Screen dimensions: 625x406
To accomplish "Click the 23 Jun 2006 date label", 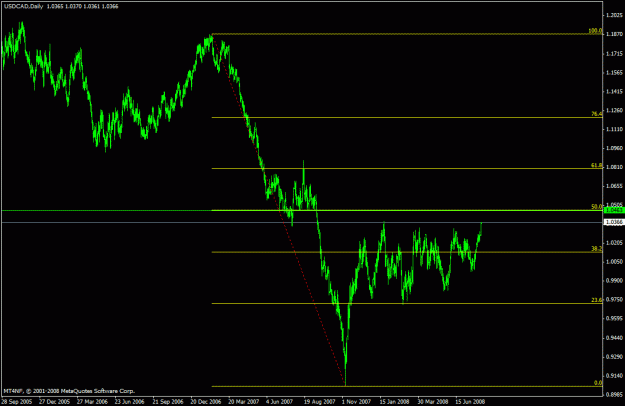I will pos(130,402).
